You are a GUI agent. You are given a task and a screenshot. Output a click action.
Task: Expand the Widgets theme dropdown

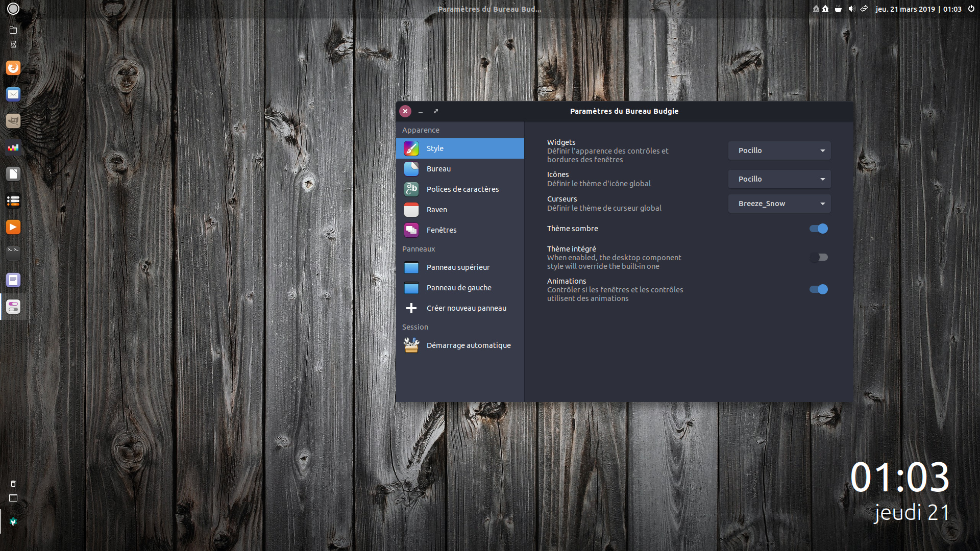click(x=779, y=151)
